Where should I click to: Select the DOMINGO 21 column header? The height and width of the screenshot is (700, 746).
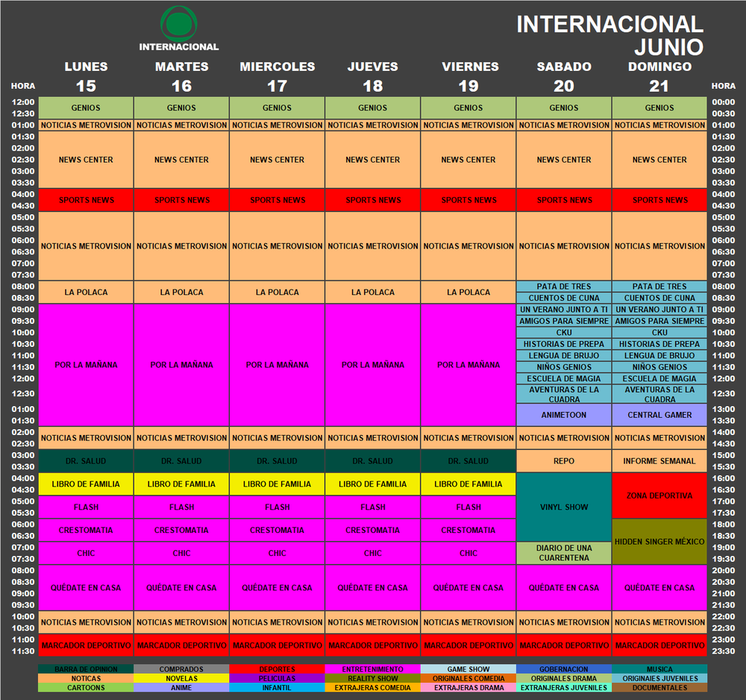(x=659, y=73)
